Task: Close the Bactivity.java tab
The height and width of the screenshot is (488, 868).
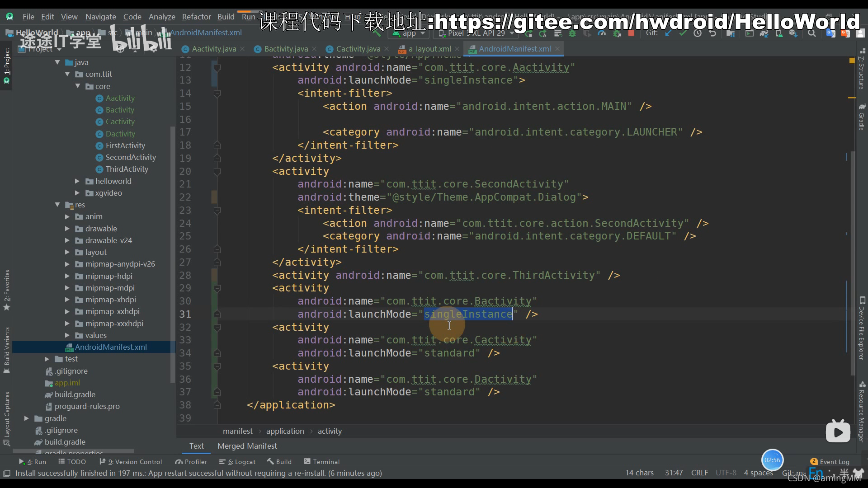Action: point(314,49)
